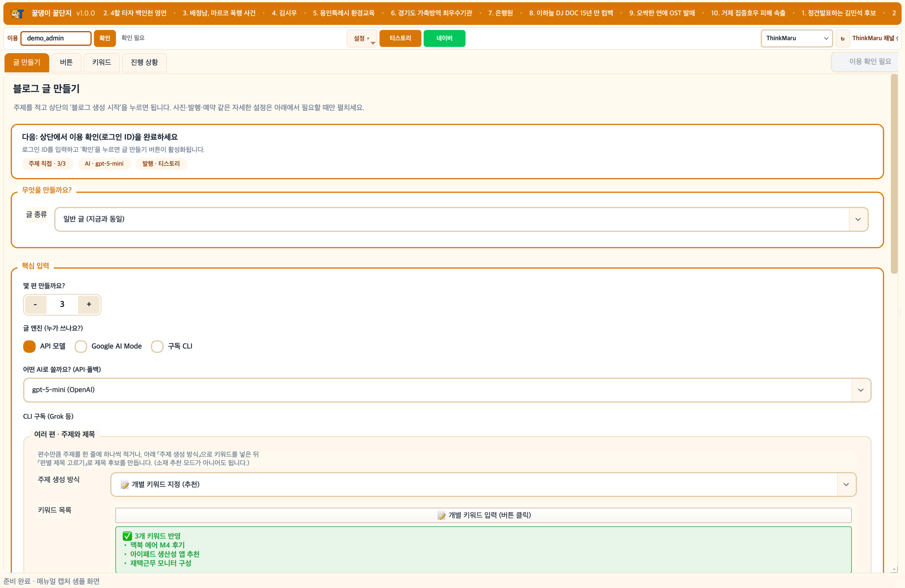Screen dimensions: 905x588
Task: Select the Google AI Mode engine option
Action: click(81, 346)
